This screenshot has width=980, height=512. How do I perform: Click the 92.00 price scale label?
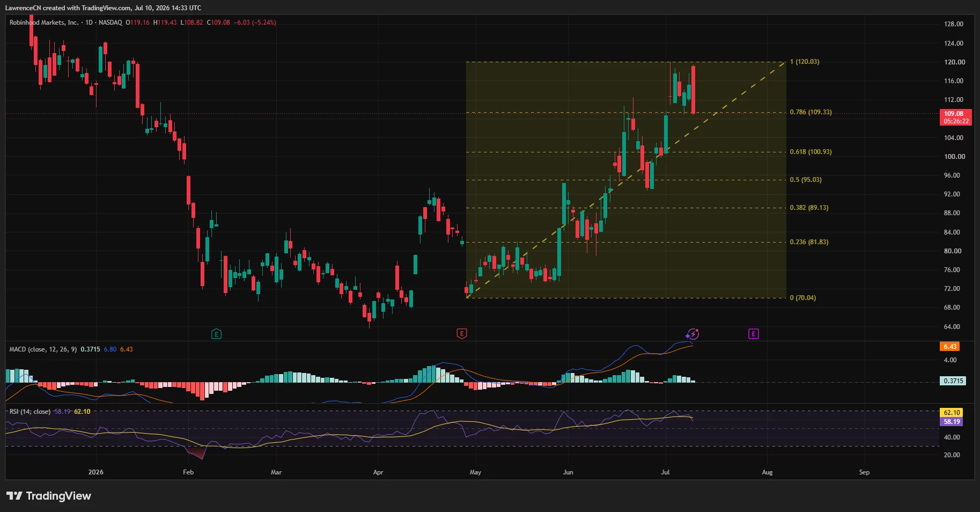[952, 194]
